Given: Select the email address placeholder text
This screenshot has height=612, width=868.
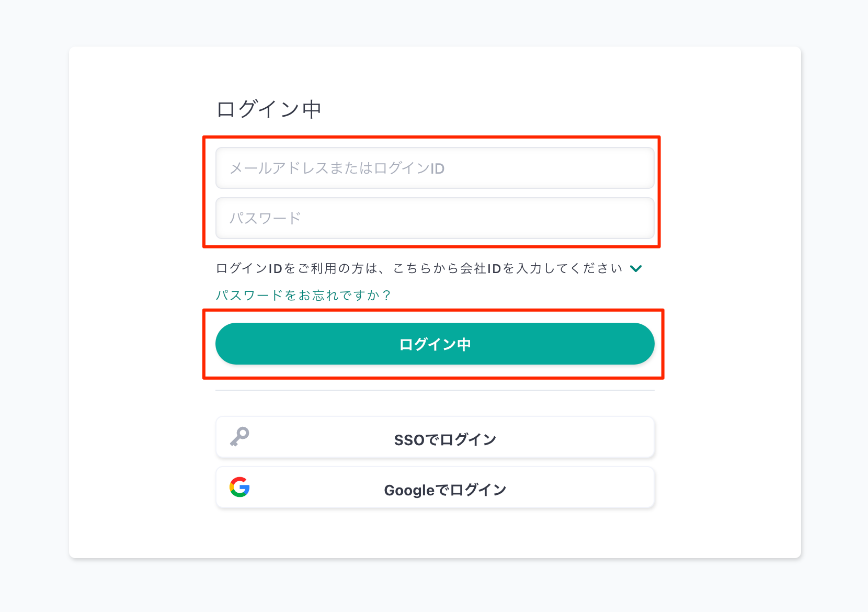Looking at the screenshot, I should point(337,168).
